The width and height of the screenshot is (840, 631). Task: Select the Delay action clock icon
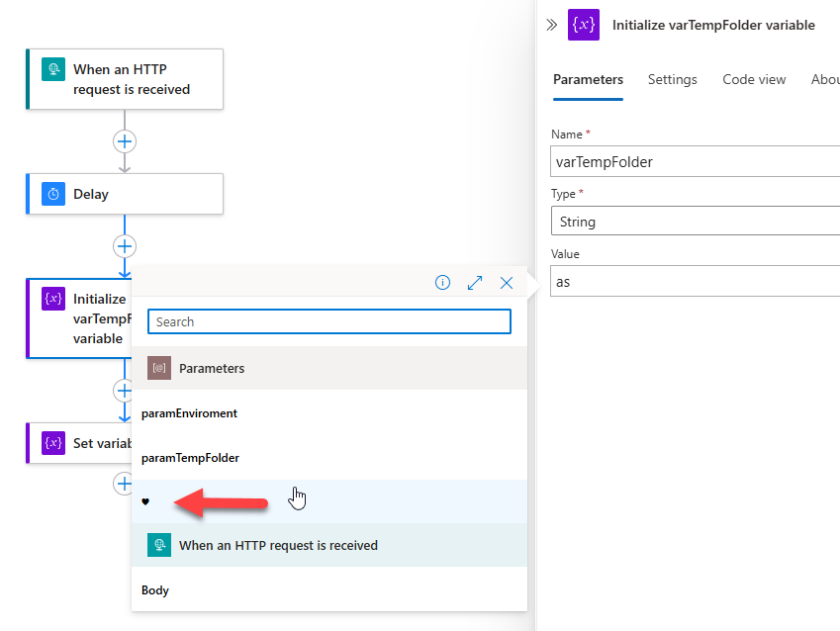53,194
